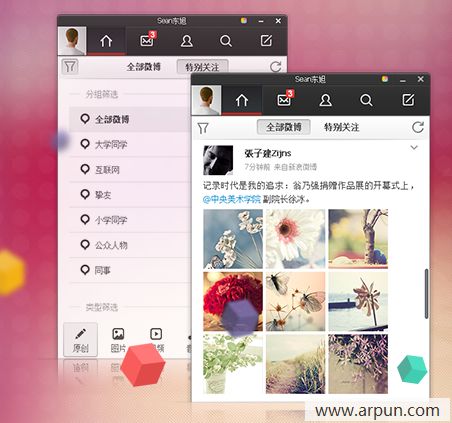Image resolution: width=452 pixels, height=423 pixels.
Task: Expand the post options chevron for 张子建Zijns
Action: pos(414,147)
